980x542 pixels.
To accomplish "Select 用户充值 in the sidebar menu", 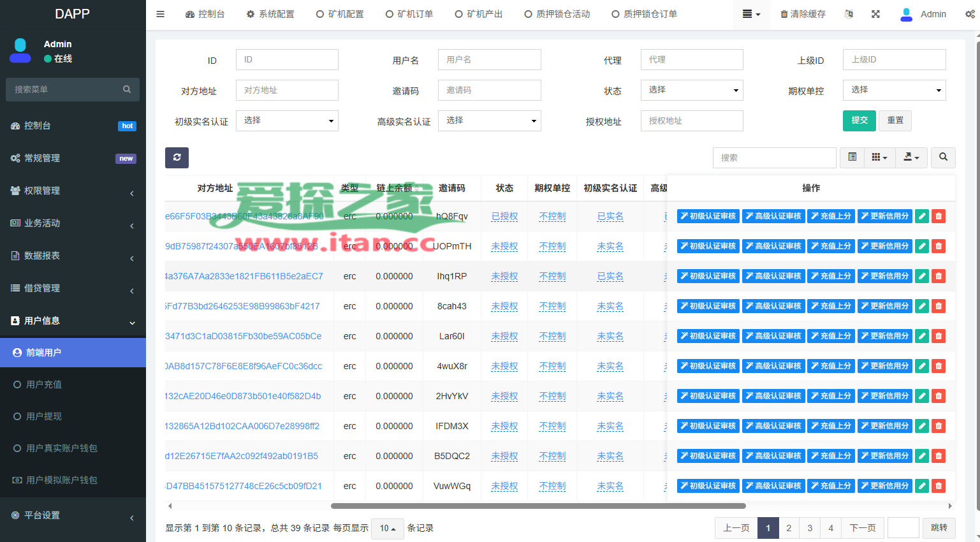I will click(x=44, y=385).
